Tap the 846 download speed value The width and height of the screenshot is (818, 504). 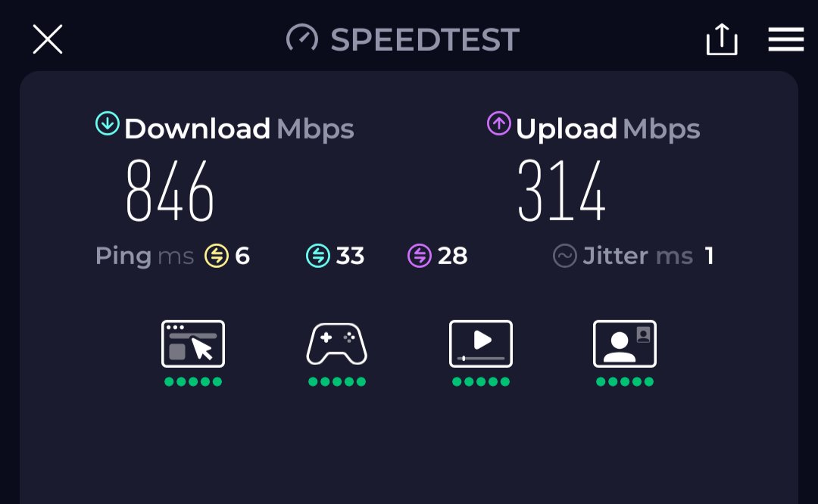pyautogui.click(x=170, y=191)
